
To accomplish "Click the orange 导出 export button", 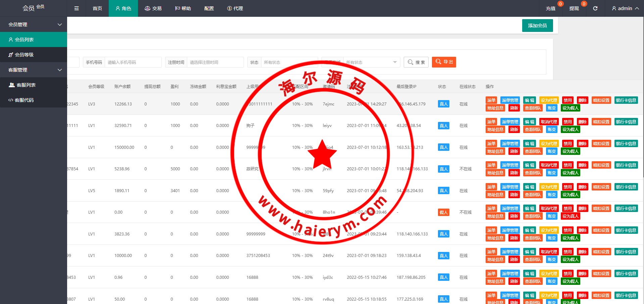I will (444, 62).
